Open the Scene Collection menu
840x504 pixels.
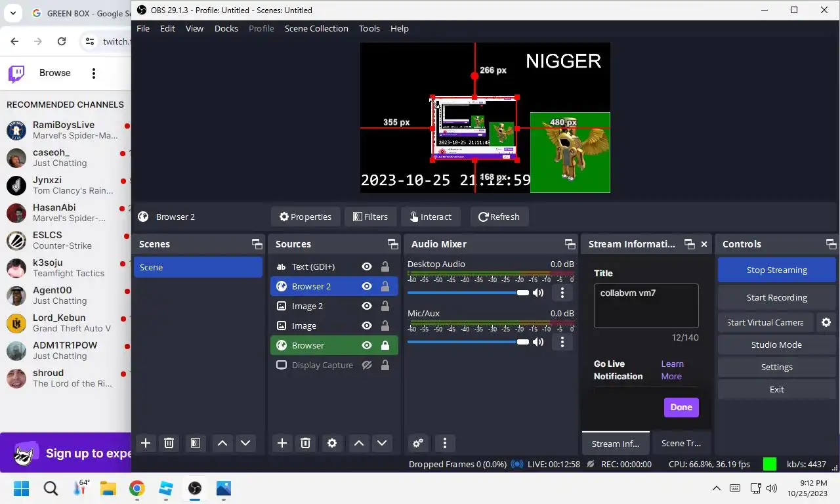click(x=316, y=28)
